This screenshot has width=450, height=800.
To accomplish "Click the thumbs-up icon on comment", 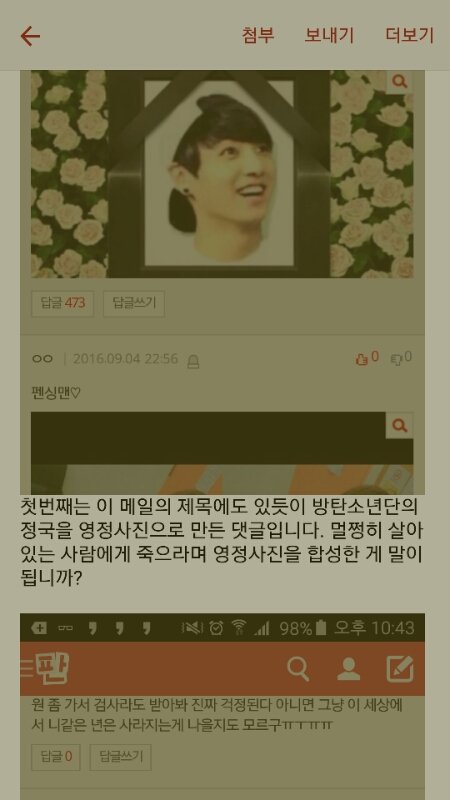I will coord(362,359).
